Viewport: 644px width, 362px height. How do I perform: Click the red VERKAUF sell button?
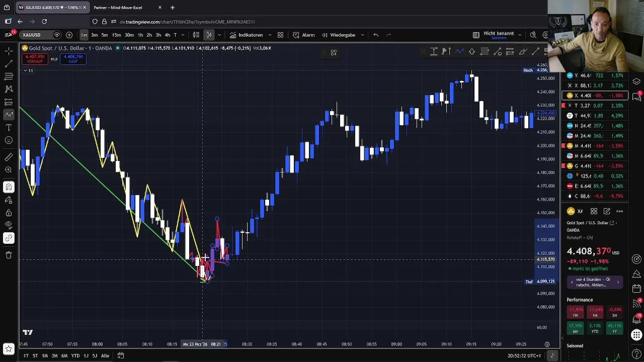tap(35, 59)
